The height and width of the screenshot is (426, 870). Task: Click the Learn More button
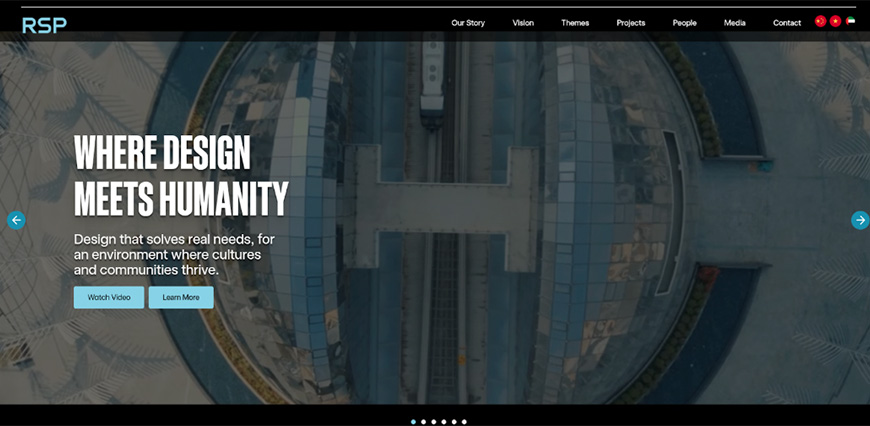tap(181, 297)
